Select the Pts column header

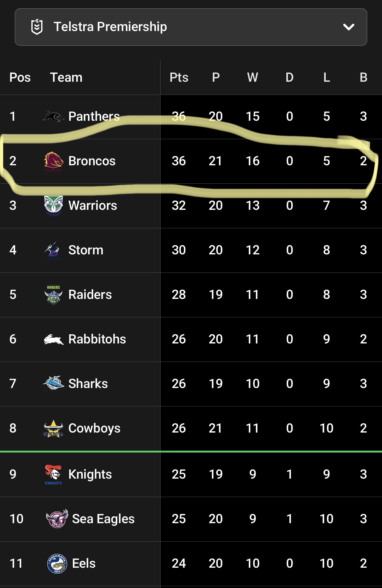(x=179, y=77)
